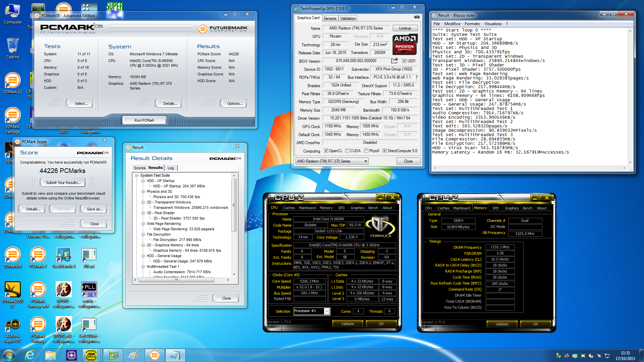Collapse the 2D - Transparent Windows node
This screenshot has width=644, height=362.
(x=143, y=202)
